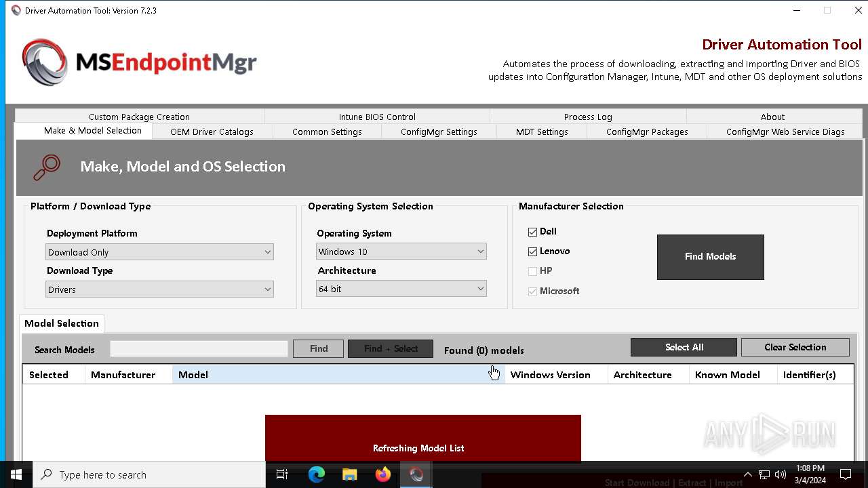Click Driver Automation Tool taskbar icon
The height and width of the screenshot is (488, 868).
416,474
